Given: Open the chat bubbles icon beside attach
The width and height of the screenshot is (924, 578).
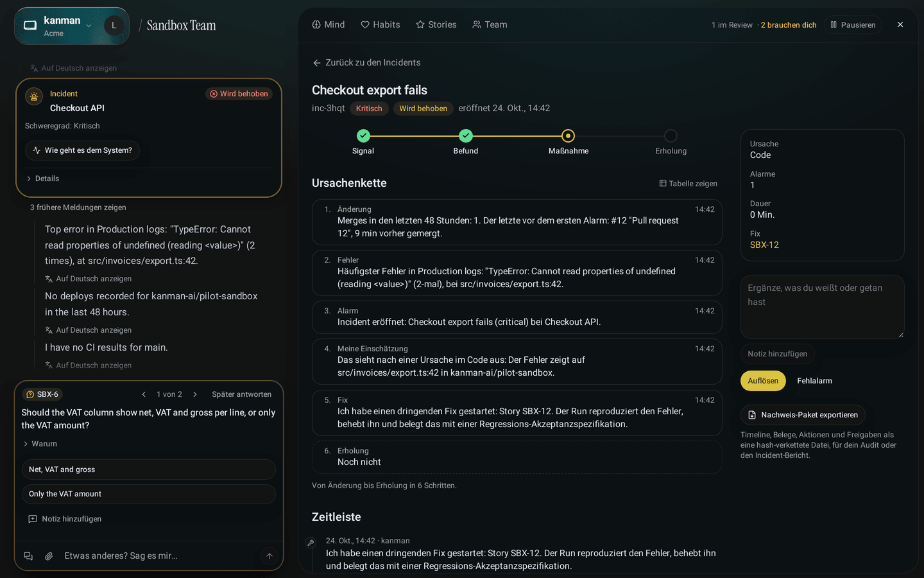Looking at the screenshot, I should tap(28, 556).
